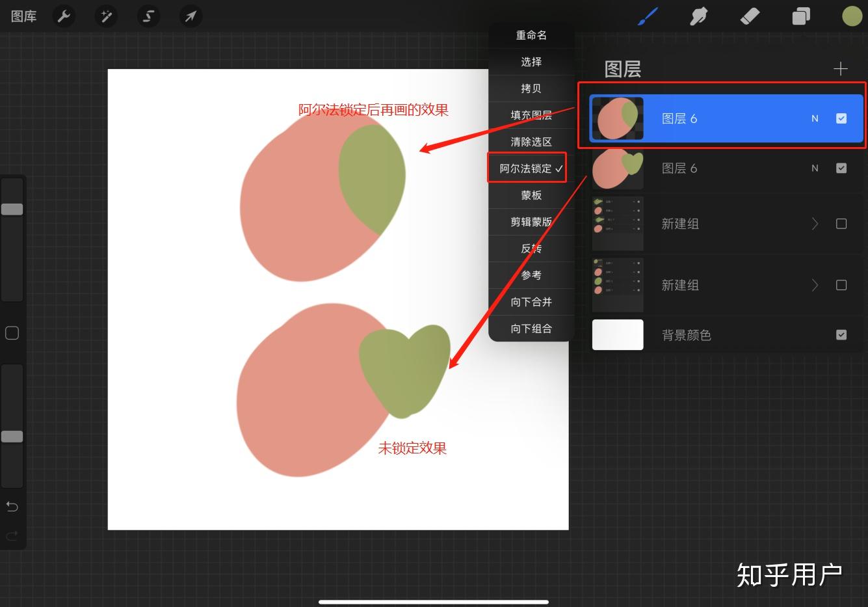Screen dimensions: 868x607
Task: Open the blend mode via the N button
Action: [815, 118]
